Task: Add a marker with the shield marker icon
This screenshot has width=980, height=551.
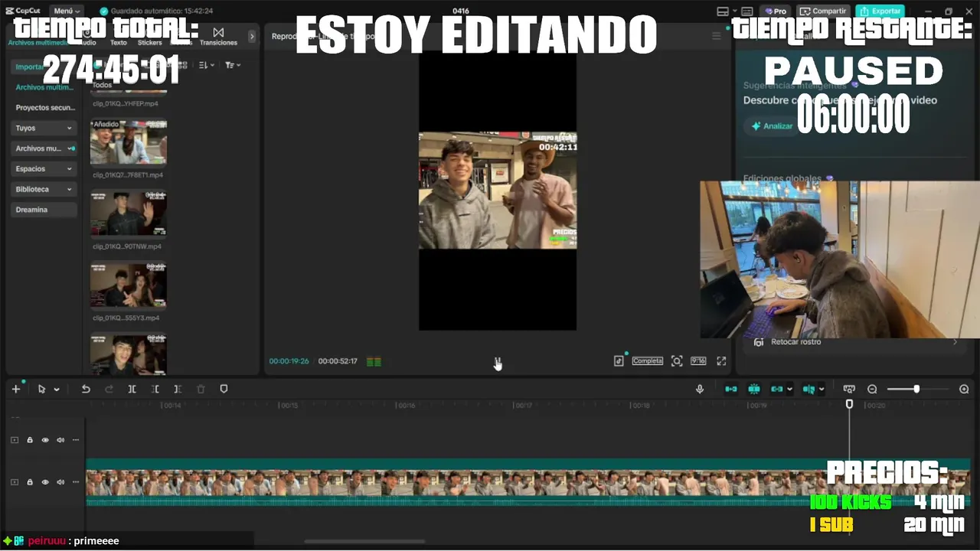Action: pyautogui.click(x=224, y=389)
